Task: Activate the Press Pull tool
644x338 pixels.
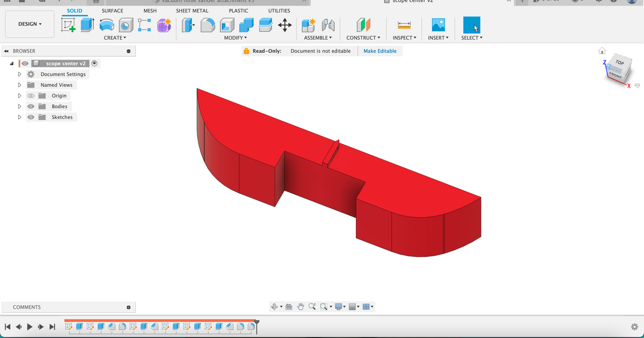Action: [188, 25]
